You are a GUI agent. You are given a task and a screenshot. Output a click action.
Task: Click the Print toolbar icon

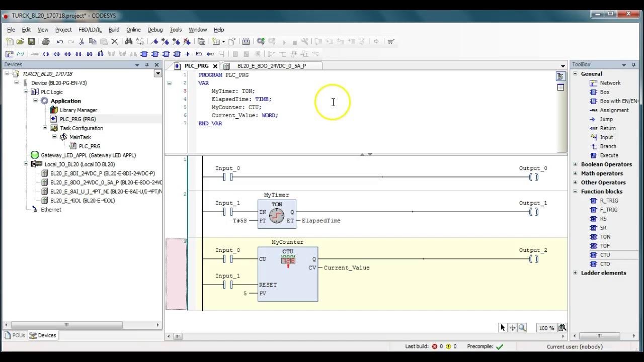point(45,42)
